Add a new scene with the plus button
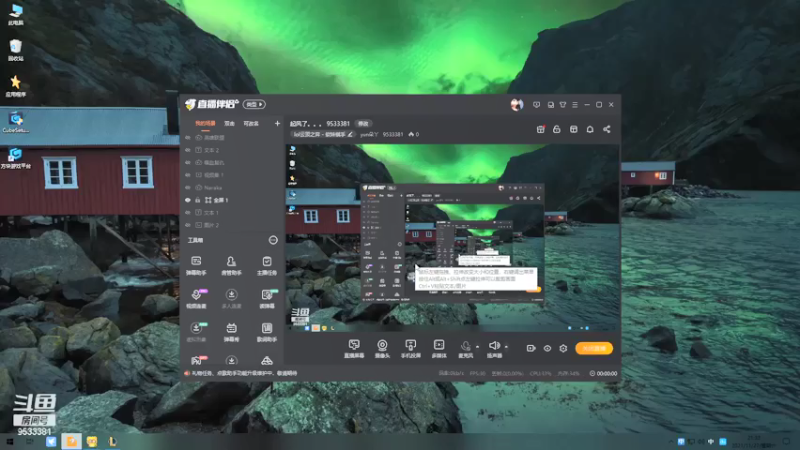 coord(277,123)
